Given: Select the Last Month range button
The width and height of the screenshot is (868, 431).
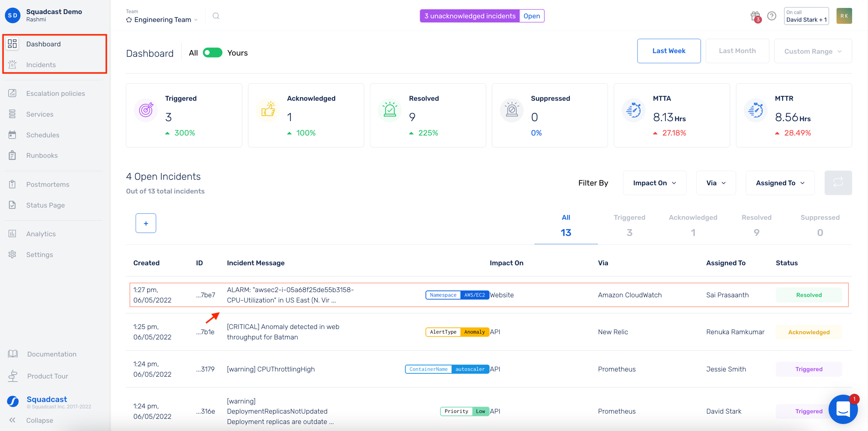Looking at the screenshot, I should click(737, 51).
